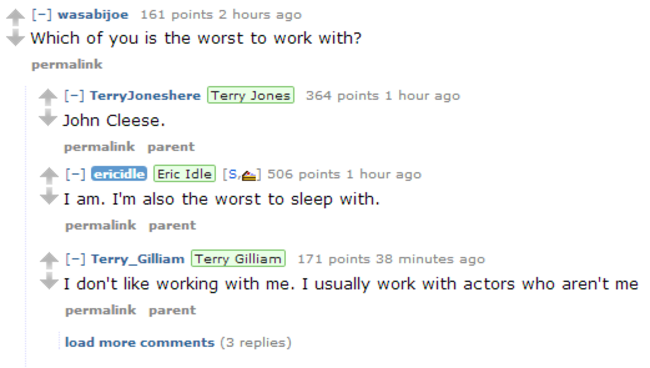Collapse TerryJoneshere's comment

tap(74, 96)
